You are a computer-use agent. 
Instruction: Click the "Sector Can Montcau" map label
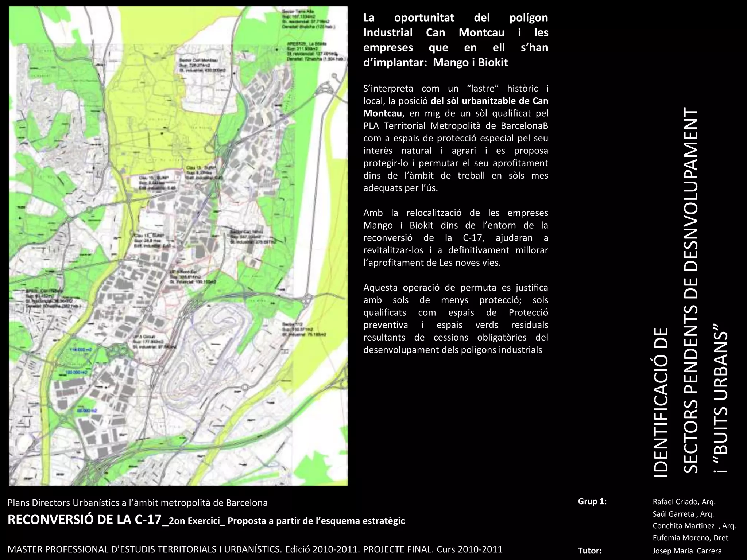[199, 60]
